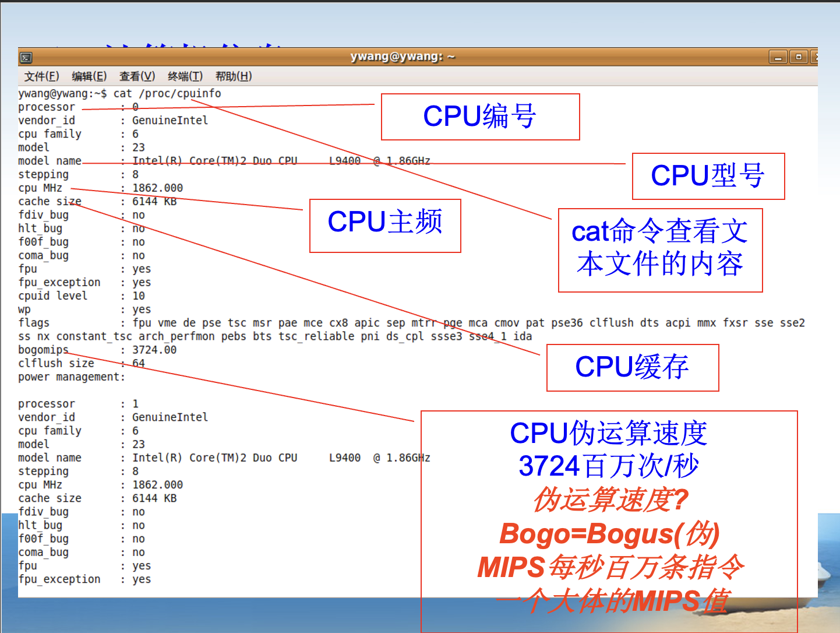The image size is (840, 633).
Task: Click the window title ywang@ywang: ~
Action: point(403,57)
